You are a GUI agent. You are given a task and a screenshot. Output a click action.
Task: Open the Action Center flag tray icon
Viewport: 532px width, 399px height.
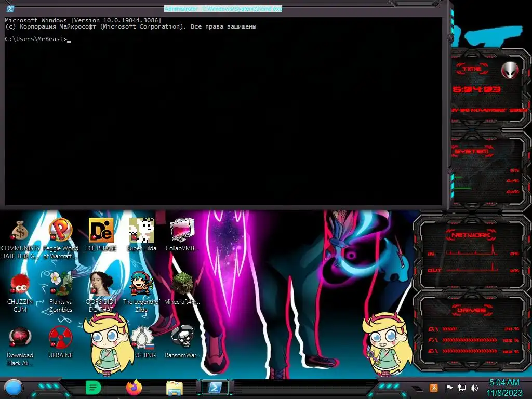tap(449, 388)
